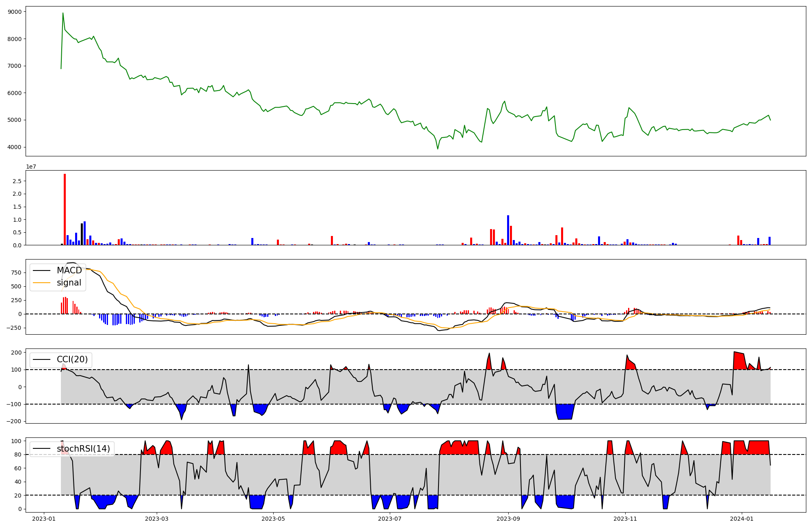Click the MACD legend label
Screen dimensions: 812x528
69,270
